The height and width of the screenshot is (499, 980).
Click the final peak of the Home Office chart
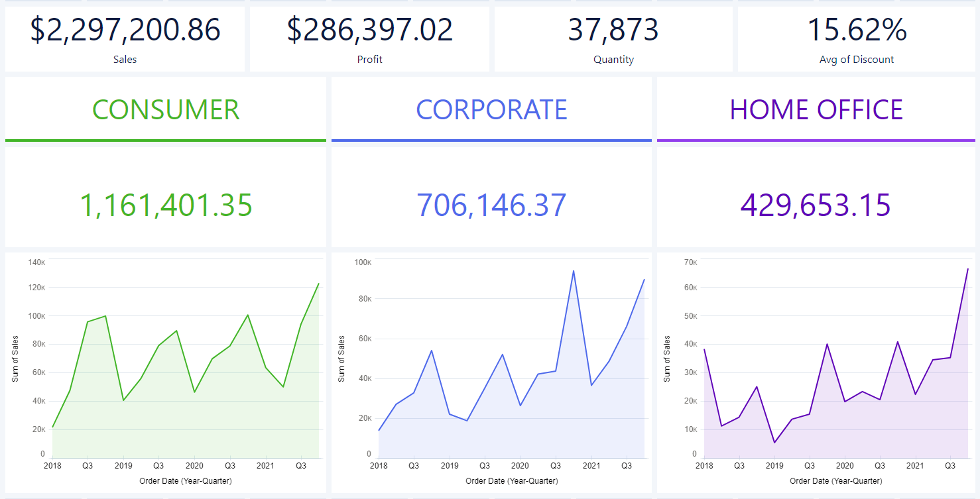[x=968, y=268]
